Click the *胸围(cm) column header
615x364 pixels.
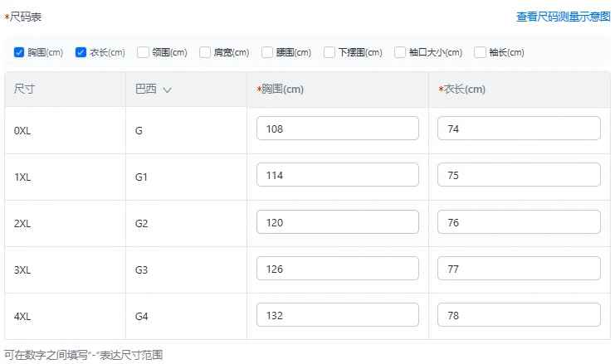(x=338, y=90)
